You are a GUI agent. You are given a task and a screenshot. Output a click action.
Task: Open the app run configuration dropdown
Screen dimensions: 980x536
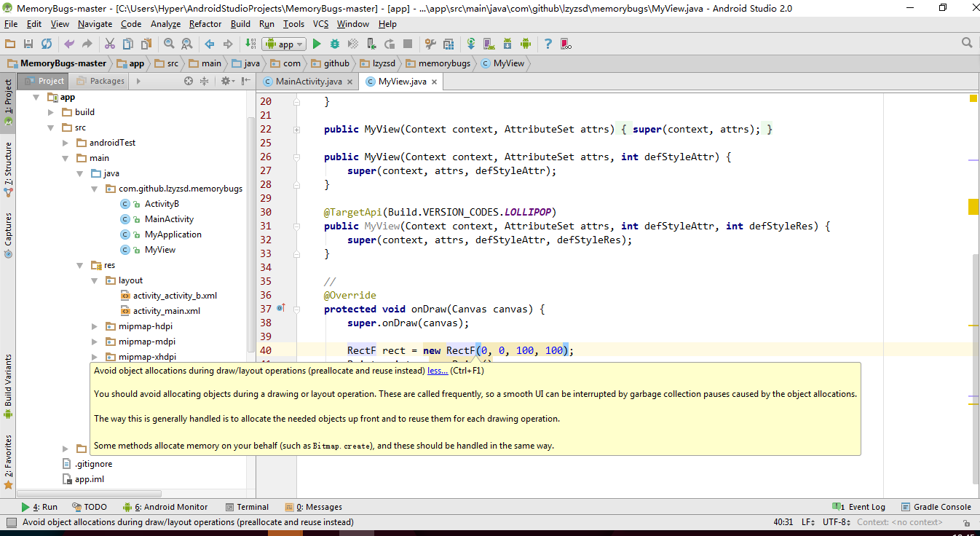pos(284,44)
